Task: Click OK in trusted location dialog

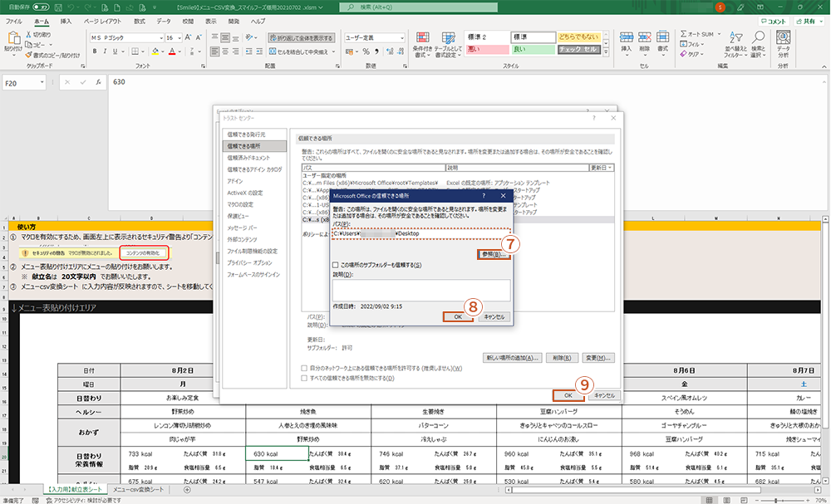Action: (458, 316)
